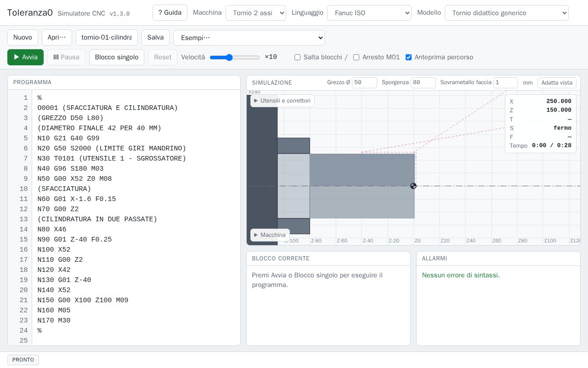This screenshot has width=588, height=368.
Task: Click the Sporgenza value field
Action: (x=423, y=83)
